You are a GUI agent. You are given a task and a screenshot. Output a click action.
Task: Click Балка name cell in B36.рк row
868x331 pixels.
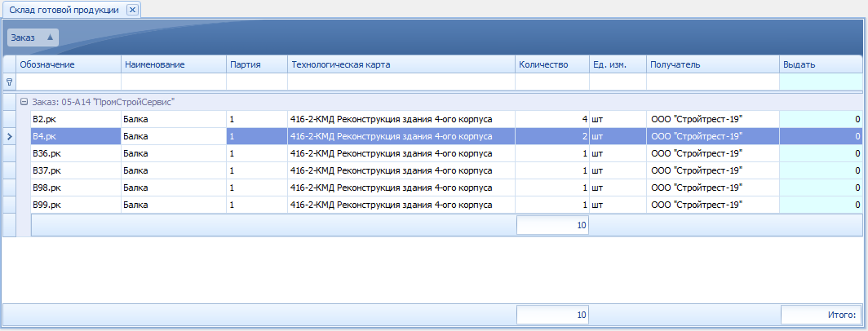(174, 153)
